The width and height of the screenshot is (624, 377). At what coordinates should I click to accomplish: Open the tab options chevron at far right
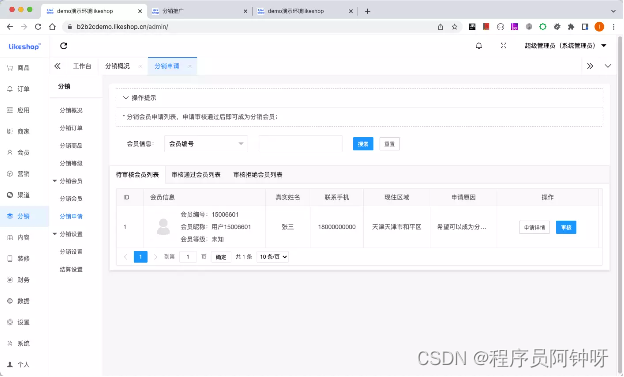608,66
